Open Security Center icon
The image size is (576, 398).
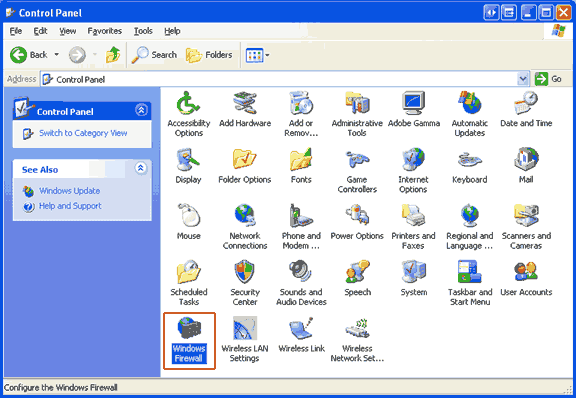tap(245, 283)
